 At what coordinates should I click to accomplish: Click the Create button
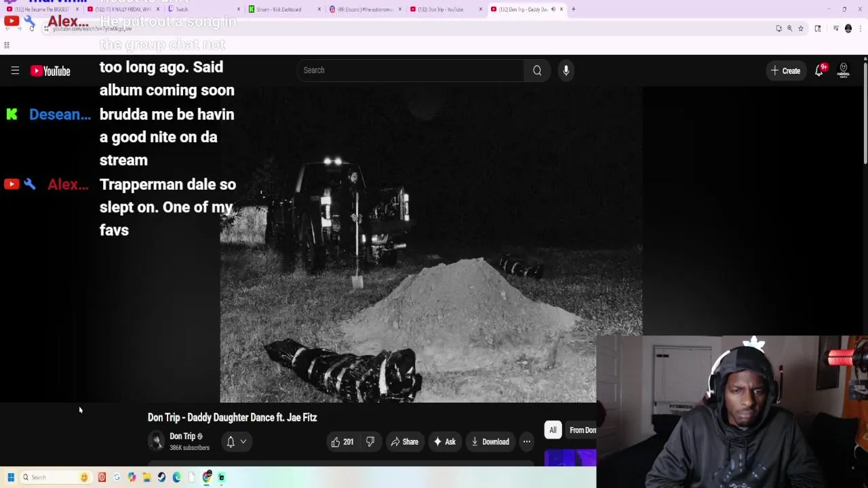785,70
